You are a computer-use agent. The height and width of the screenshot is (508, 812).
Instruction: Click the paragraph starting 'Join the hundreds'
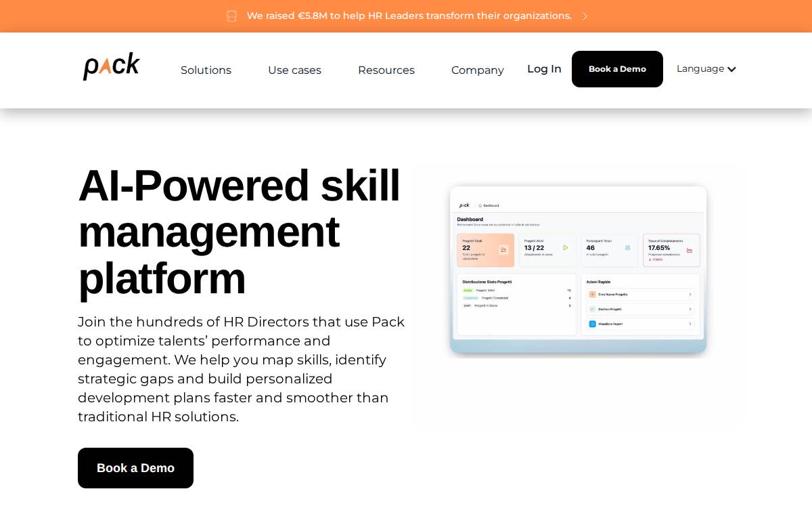pyautogui.click(x=242, y=369)
